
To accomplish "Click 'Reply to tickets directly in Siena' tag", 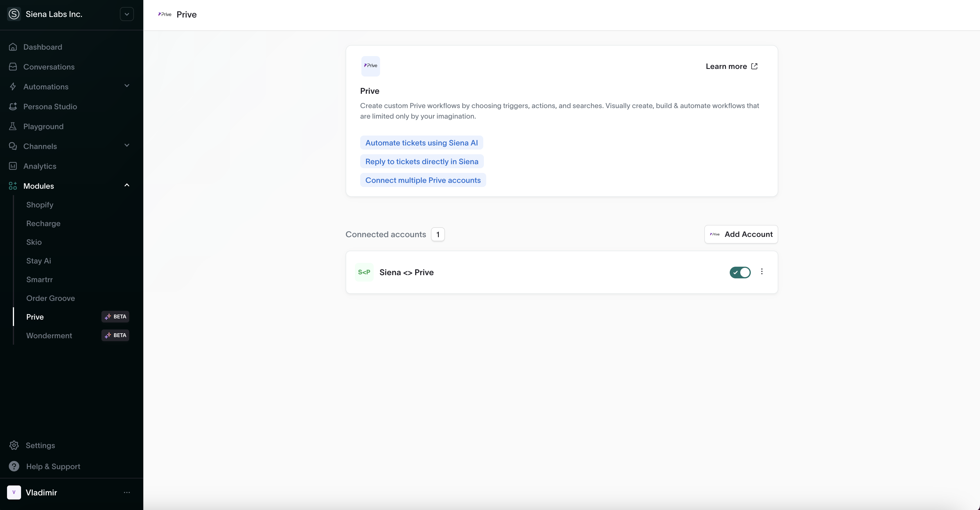I will (422, 162).
